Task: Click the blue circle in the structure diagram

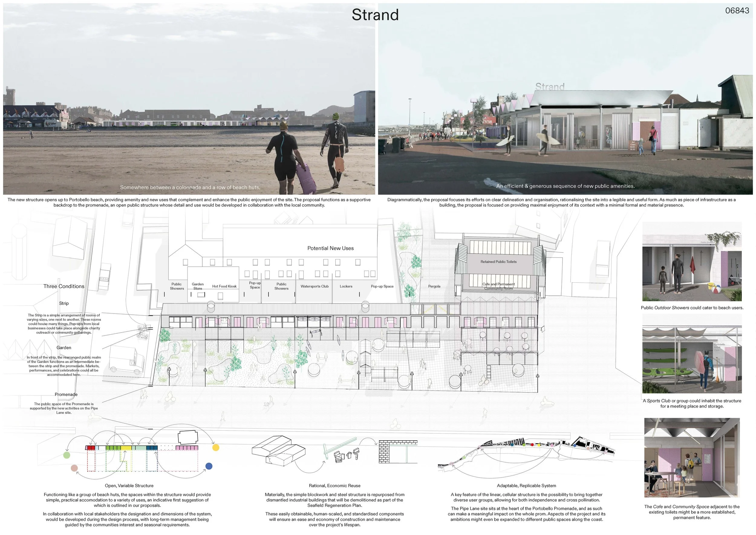Action: (x=209, y=466)
